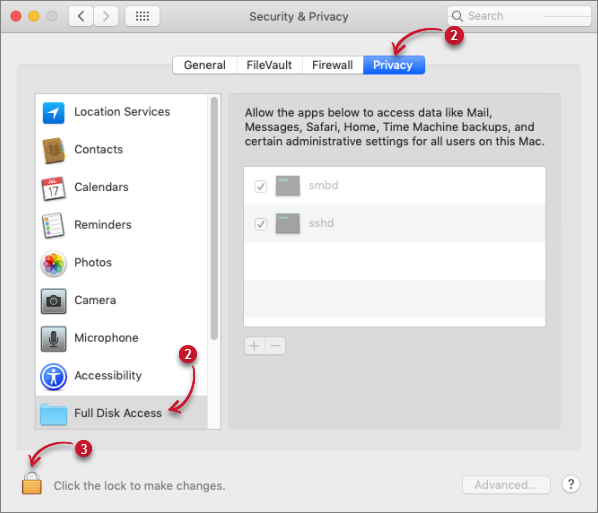The height and width of the screenshot is (513, 598).
Task: Select the Reminders label
Action: 103,225
